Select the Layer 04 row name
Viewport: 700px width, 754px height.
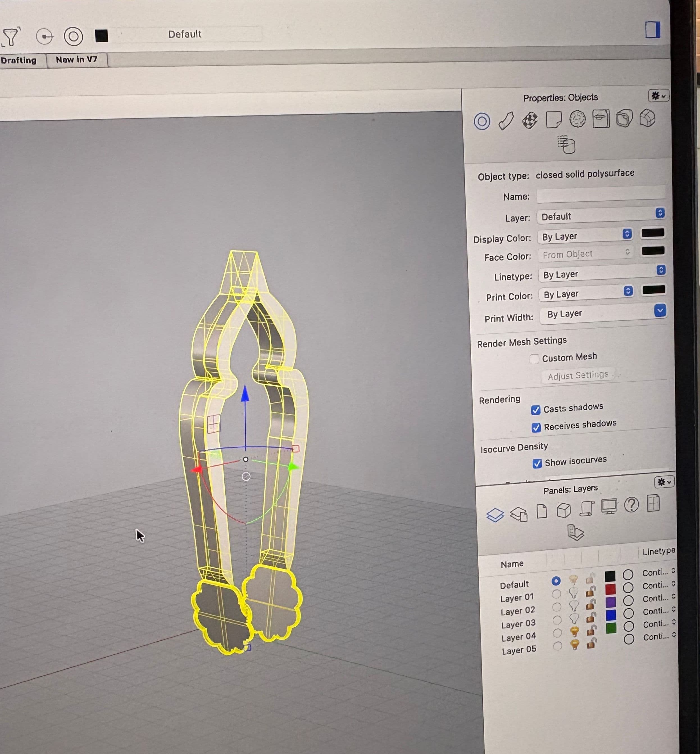(x=518, y=637)
